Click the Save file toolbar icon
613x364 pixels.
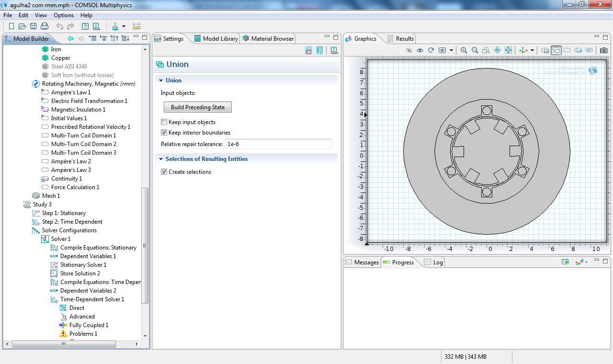(33, 26)
